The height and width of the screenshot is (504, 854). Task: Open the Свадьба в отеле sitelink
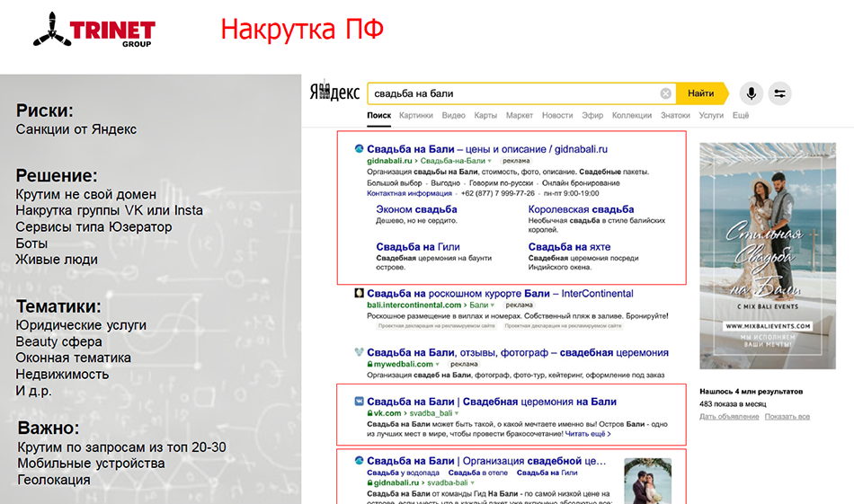[477, 473]
